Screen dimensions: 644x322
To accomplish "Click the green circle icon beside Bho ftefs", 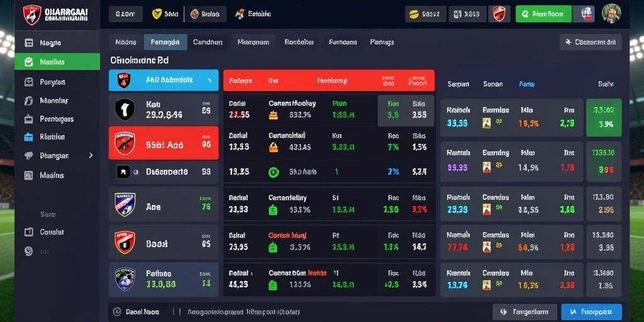I will 274,172.
